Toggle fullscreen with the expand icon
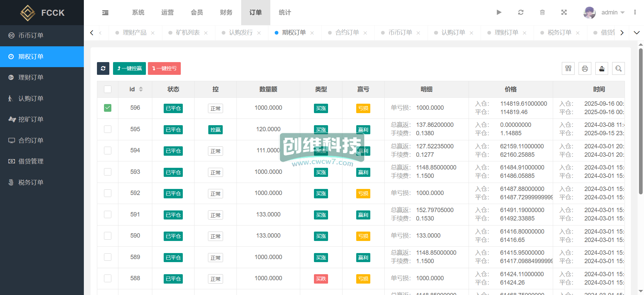Screen dimensions: 644x295 [x=564, y=12]
